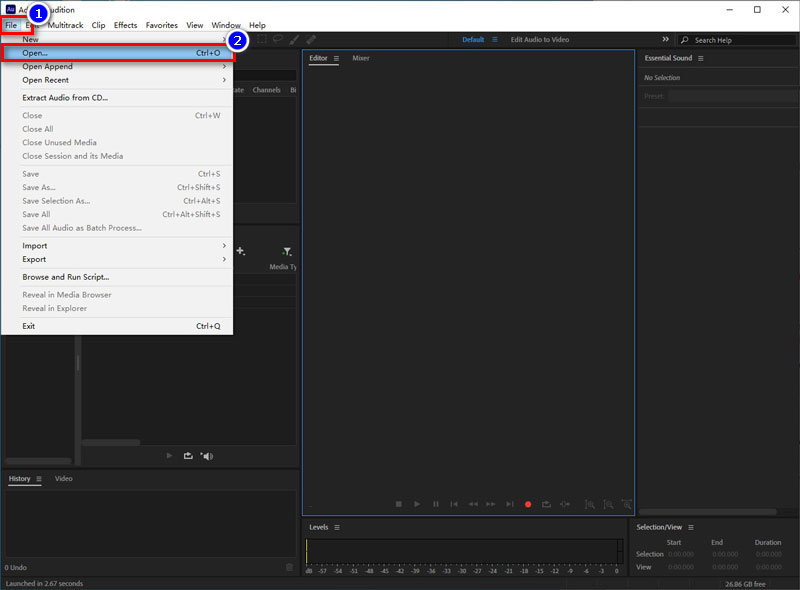Image resolution: width=800 pixels, height=590 pixels.
Task: Click the Record button in transport
Action: [528, 505]
